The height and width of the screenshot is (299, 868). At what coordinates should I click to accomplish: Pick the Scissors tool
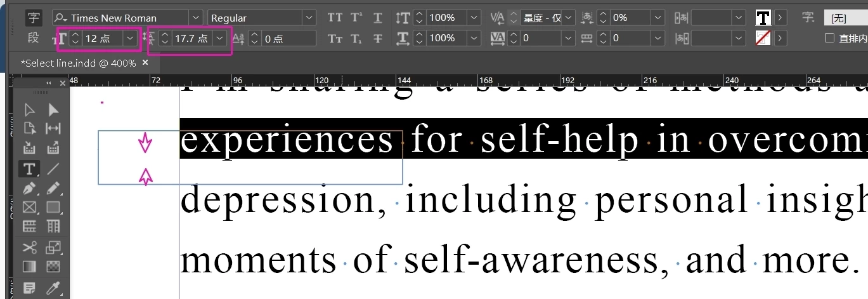(29, 247)
